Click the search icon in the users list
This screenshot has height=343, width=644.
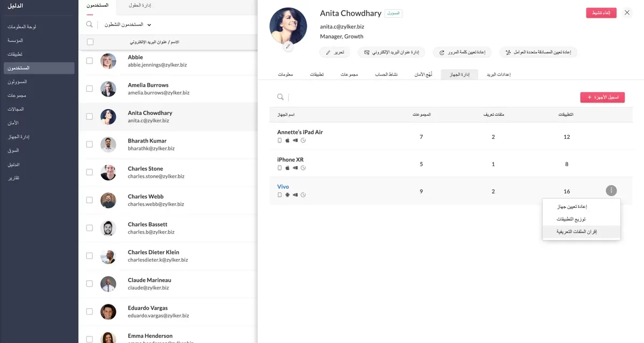click(x=89, y=24)
